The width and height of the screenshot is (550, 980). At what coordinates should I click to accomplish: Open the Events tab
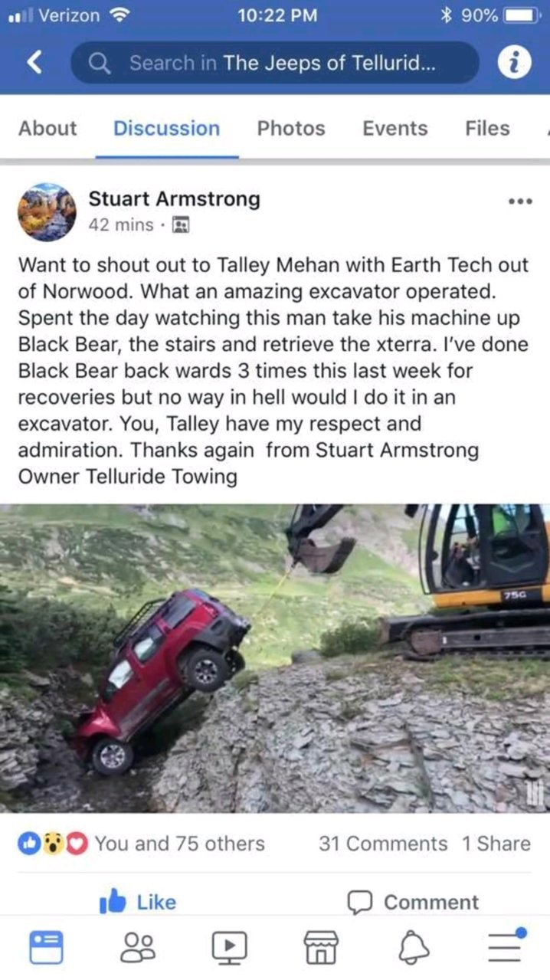(x=394, y=128)
